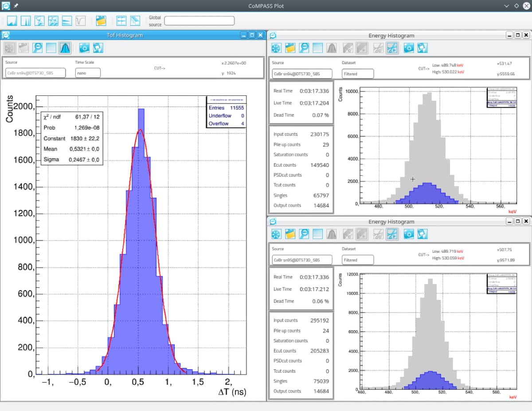This screenshot has width=532, height=411.
Task: Click 'High: 530.059 keV' cut value
Action: (x=448, y=257)
